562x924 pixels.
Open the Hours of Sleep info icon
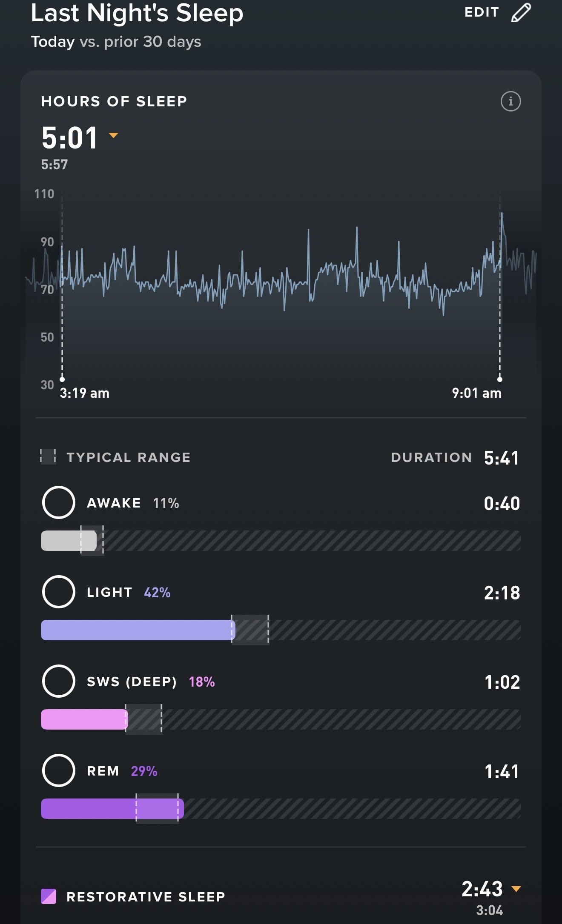coord(510,102)
